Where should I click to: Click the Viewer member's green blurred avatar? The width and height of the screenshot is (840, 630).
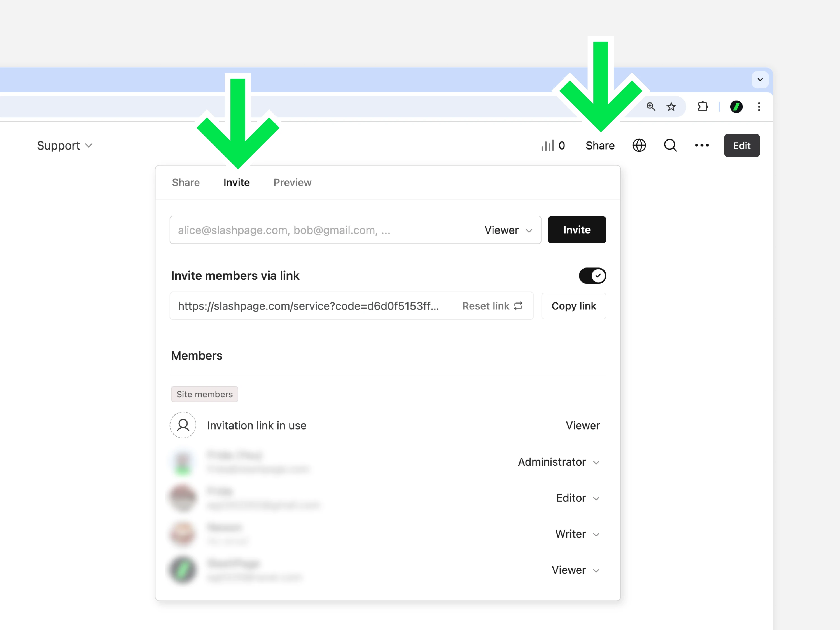click(183, 570)
